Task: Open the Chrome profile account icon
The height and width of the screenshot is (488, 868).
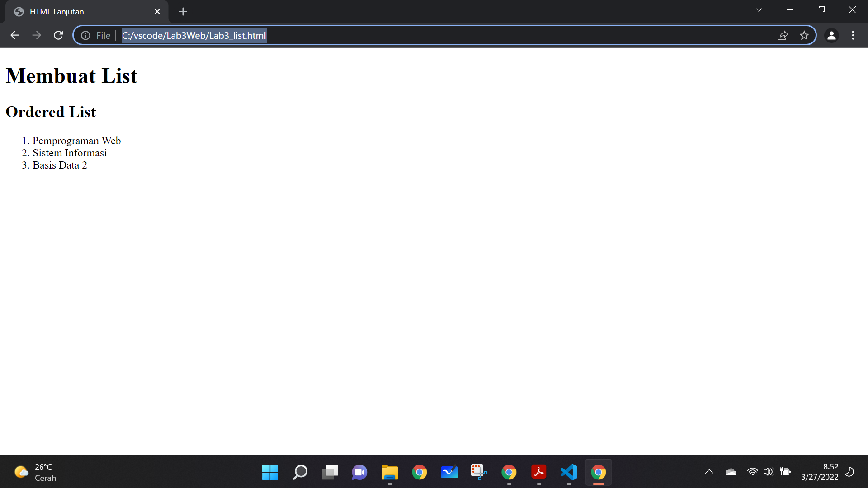Action: [831, 35]
